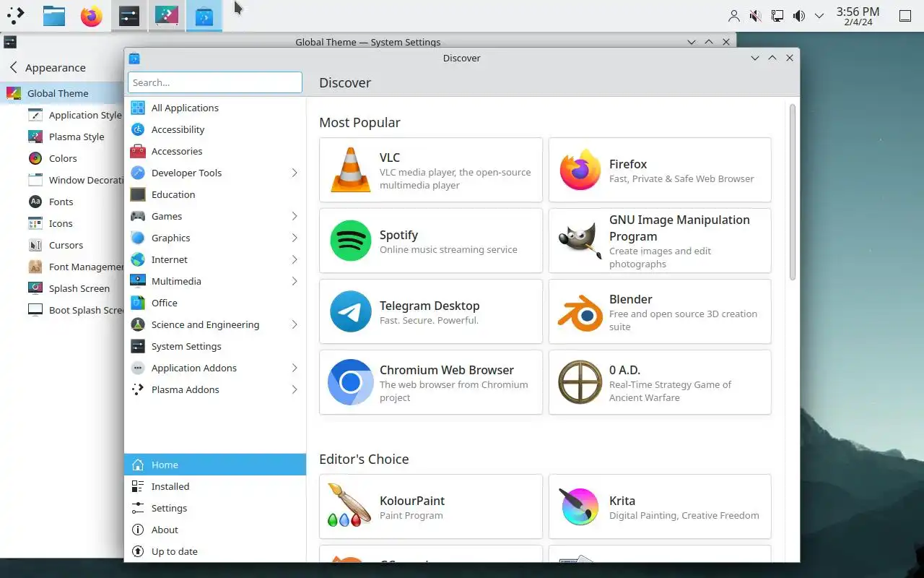Open the VLC app card icon
Image resolution: width=924 pixels, height=578 pixels.
[x=350, y=170]
